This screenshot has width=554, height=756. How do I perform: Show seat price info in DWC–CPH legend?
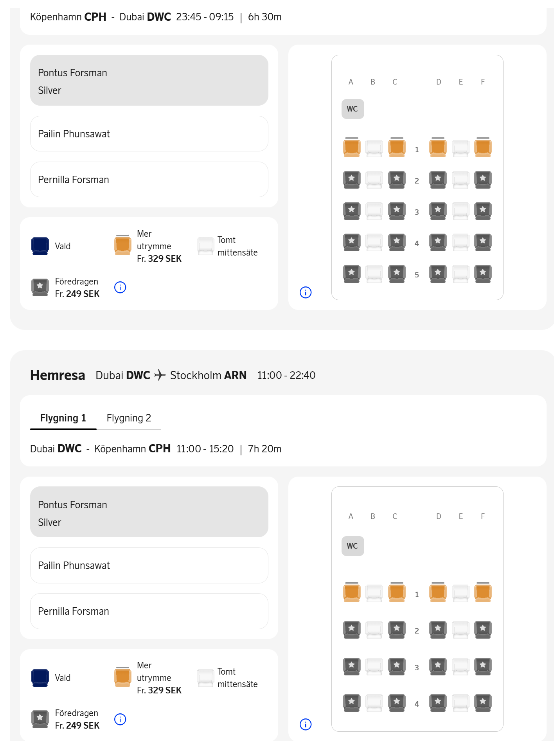point(120,719)
